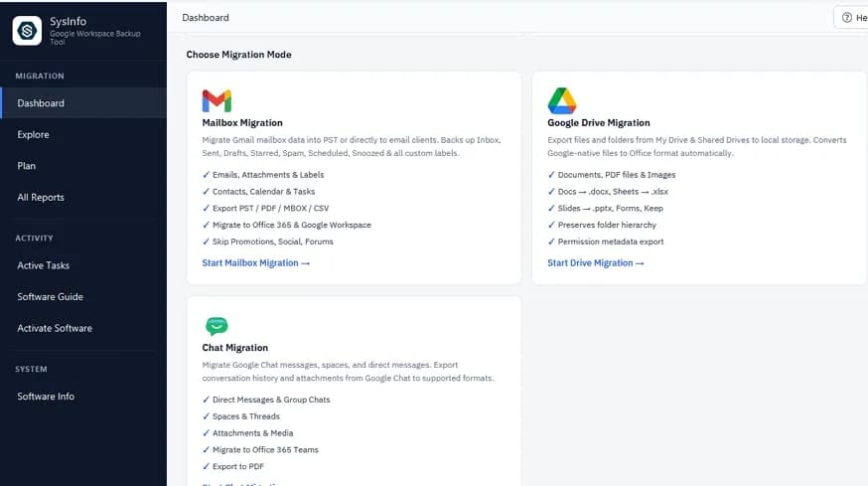Click the SysInfo logo icon
The image size is (868, 486).
(x=27, y=31)
